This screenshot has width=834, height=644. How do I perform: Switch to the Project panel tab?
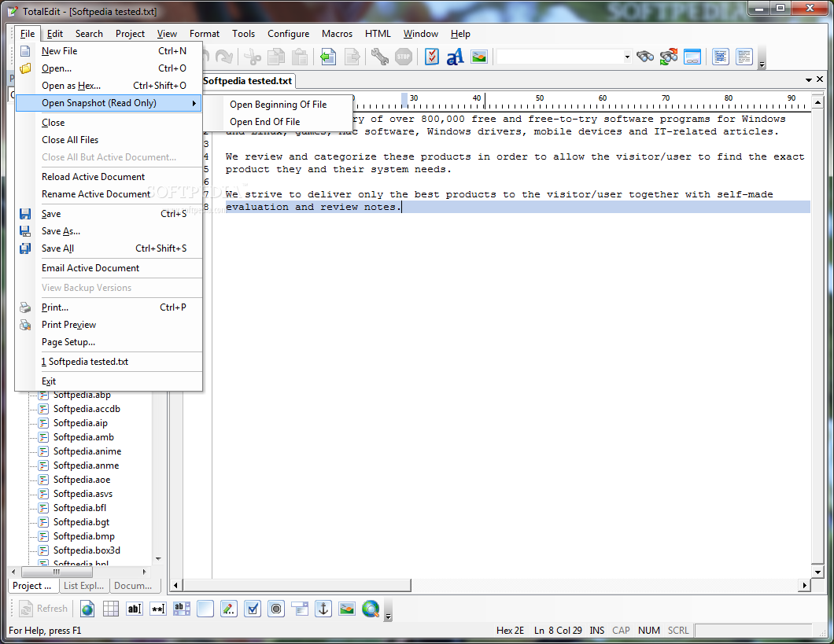click(x=32, y=586)
